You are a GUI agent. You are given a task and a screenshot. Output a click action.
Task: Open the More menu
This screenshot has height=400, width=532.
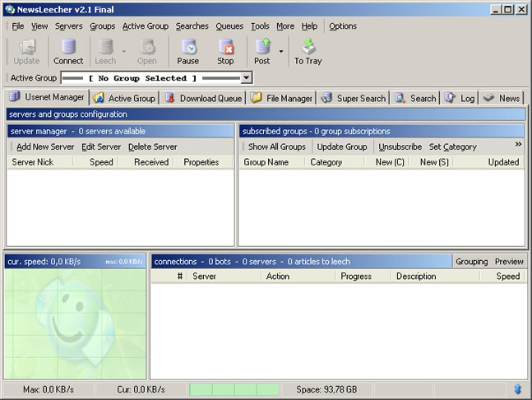coord(285,26)
